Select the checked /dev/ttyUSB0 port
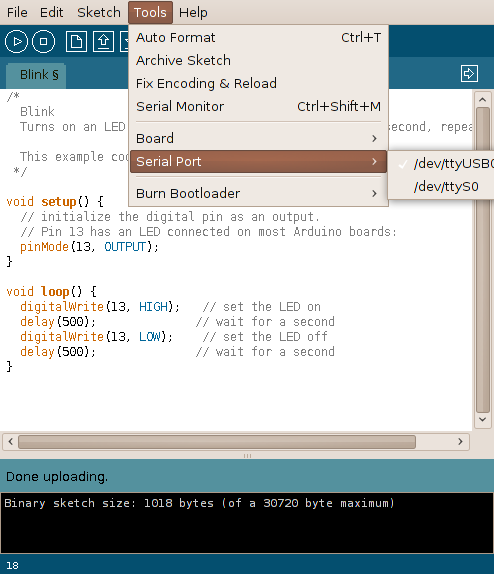The width and height of the screenshot is (494, 574). click(442, 164)
